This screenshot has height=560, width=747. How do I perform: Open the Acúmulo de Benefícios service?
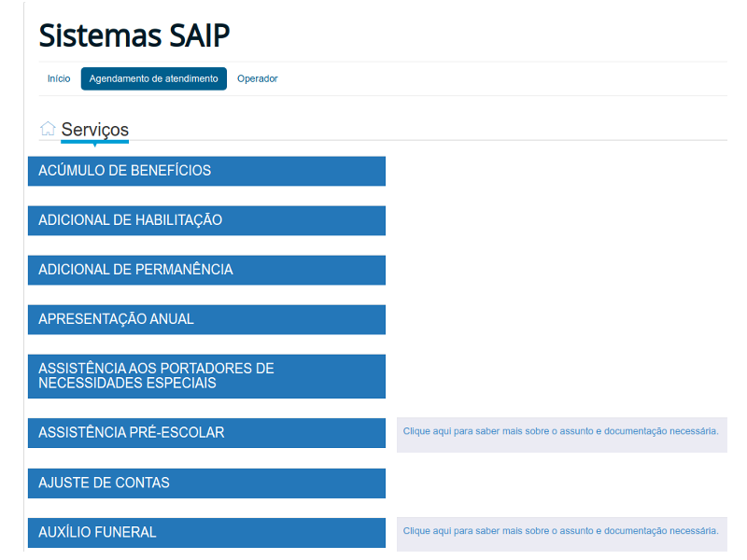pyautogui.click(x=206, y=171)
